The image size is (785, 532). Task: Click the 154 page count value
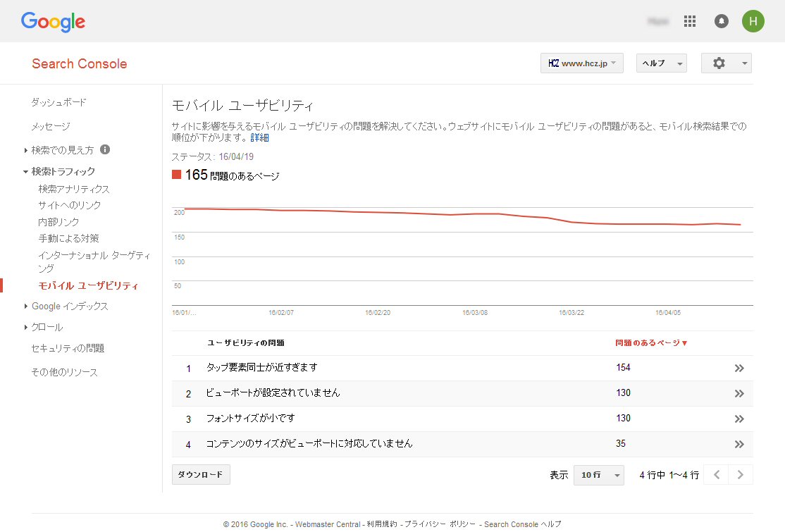(624, 368)
